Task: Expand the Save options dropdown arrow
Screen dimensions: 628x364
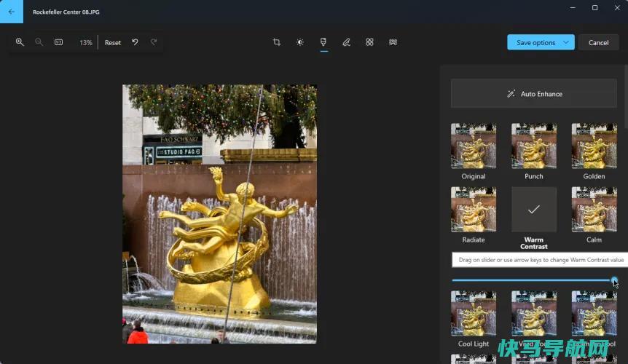Action: point(566,42)
